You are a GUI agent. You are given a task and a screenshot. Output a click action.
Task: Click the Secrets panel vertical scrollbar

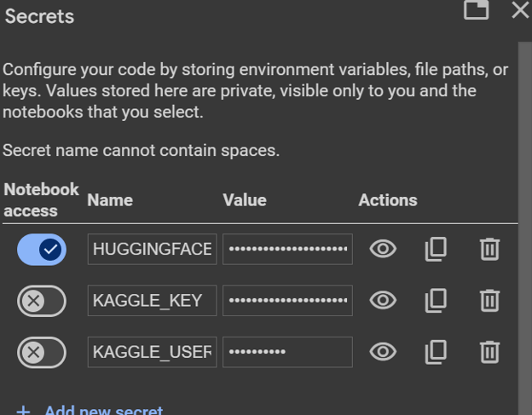pos(525,228)
